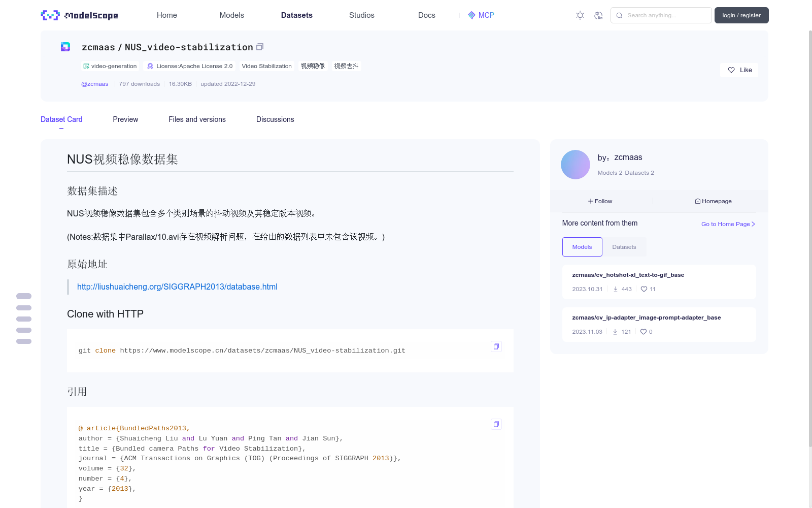Focus the Search anything input

pyautogui.click(x=661, y=15)
